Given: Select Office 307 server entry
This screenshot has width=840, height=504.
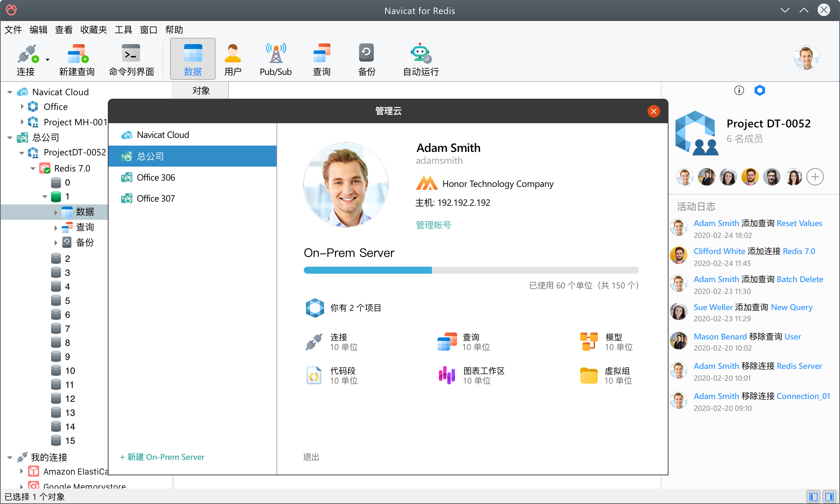Looking at the screenshot, I should coord(192,198).
